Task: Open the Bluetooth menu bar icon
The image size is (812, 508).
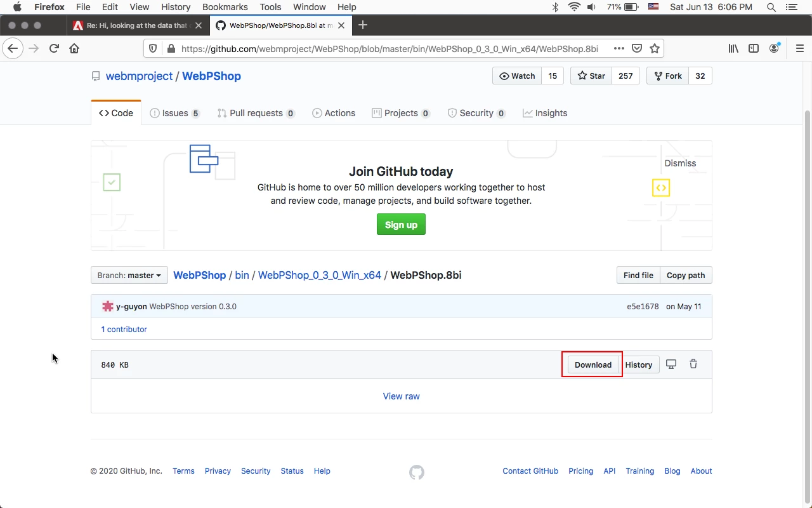Action: (555, 7)
